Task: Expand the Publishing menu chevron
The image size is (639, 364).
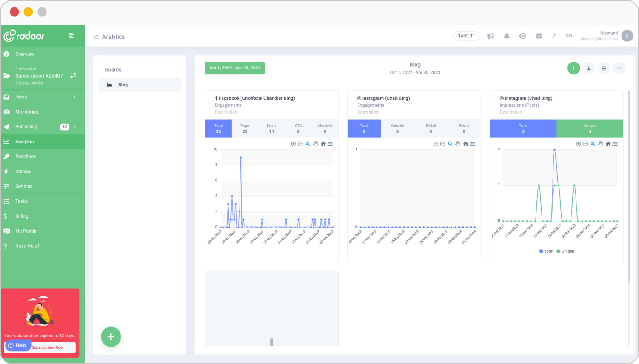Action: tap(74, 127)
